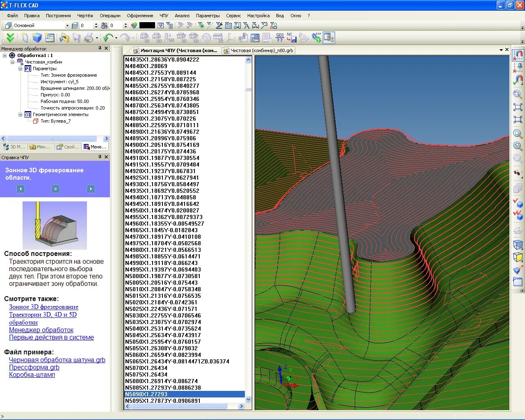525x420 pixels.
Task: Click the fit-all zoom icon
Action: (518, 107)
